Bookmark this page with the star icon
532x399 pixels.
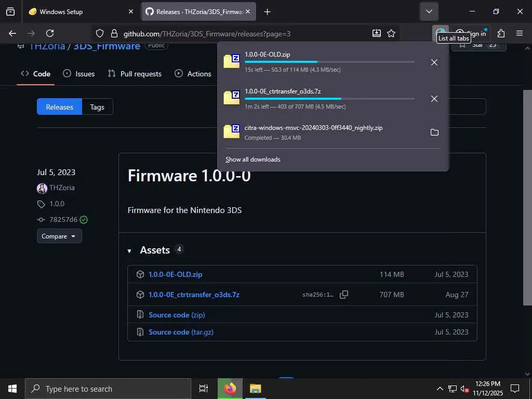391,33
